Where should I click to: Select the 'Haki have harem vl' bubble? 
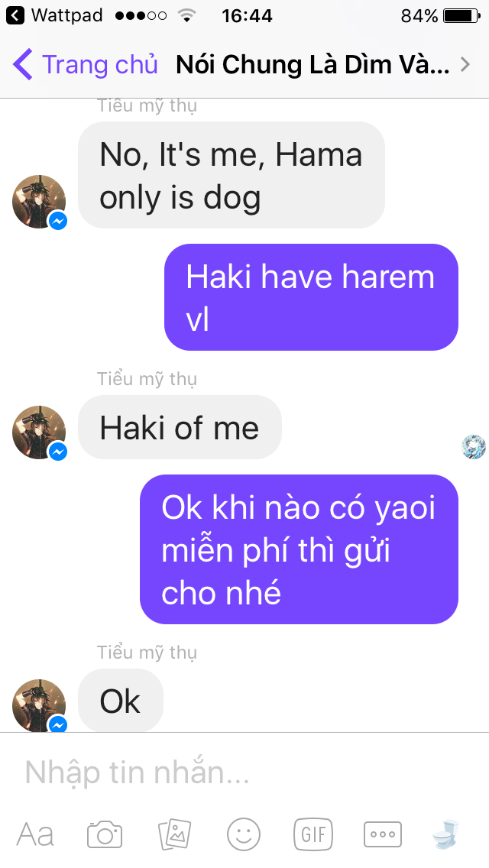pos(311,297)
